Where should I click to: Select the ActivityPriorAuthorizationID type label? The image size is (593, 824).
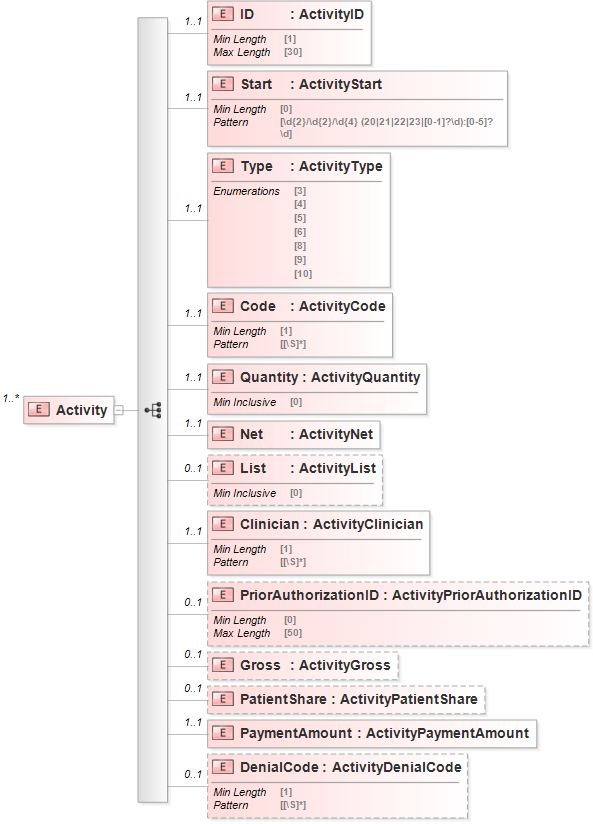pos(487,595)
